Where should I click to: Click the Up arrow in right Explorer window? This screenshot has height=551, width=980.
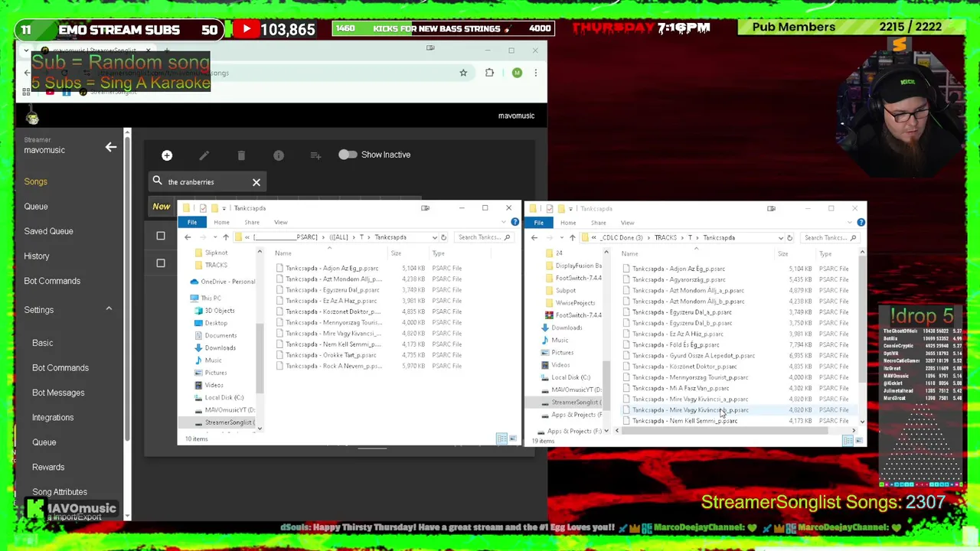point(572,238)
